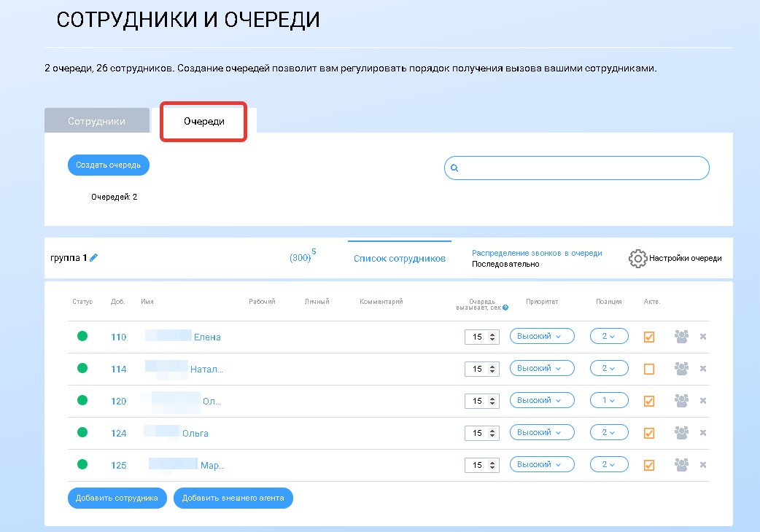Remove employee 114 with the x icon
Image resolution: width=760 pixels, height=532 pixels.
tap(703, 369)
